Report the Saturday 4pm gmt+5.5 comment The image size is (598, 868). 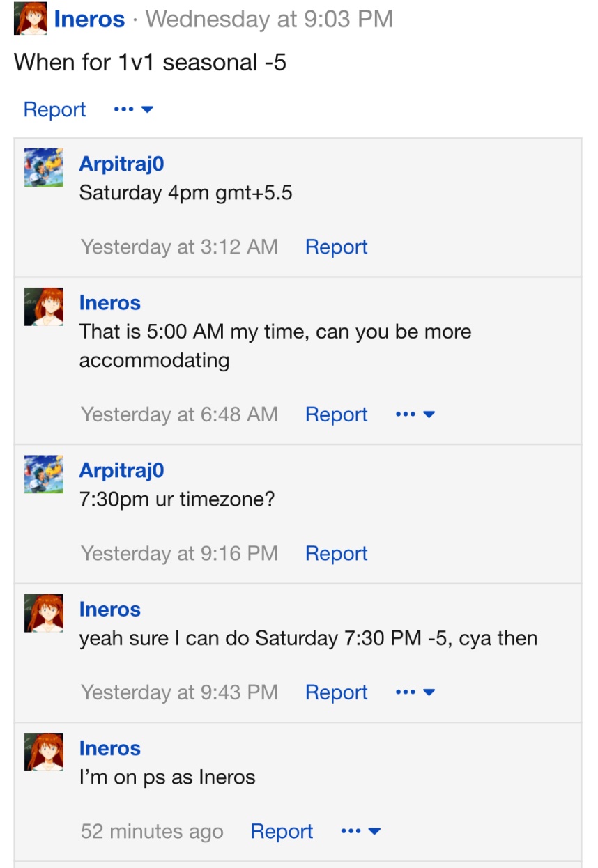click(336, 247)
